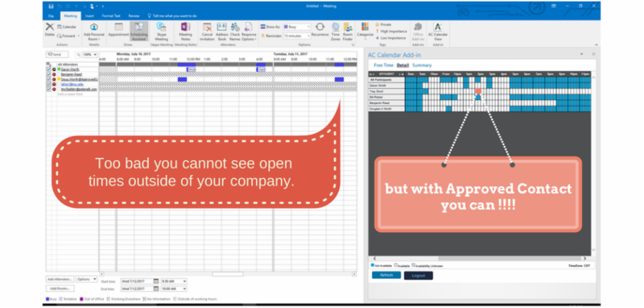Click the Cancel Invitation icon
Viewport: 644px width, 308px height.
[x=208, y=31]
